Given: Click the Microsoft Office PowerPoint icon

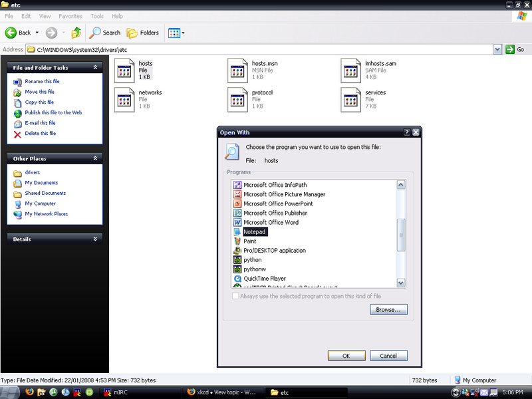Looking at the screenshot, I should (x=237, y=203).
